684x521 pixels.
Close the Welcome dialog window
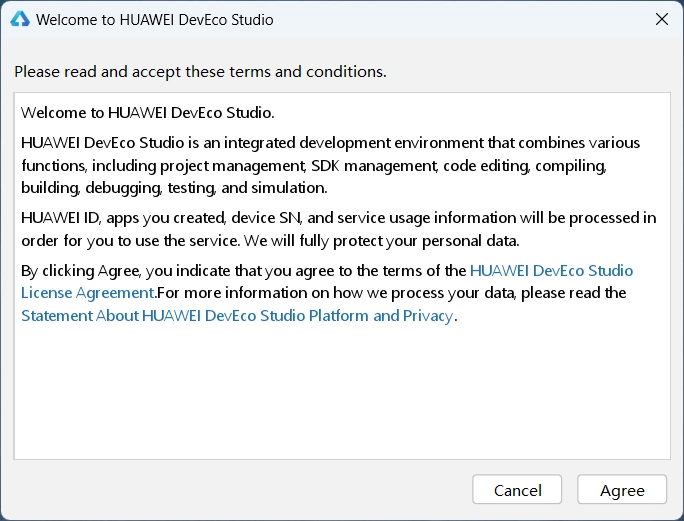(661, 20)
